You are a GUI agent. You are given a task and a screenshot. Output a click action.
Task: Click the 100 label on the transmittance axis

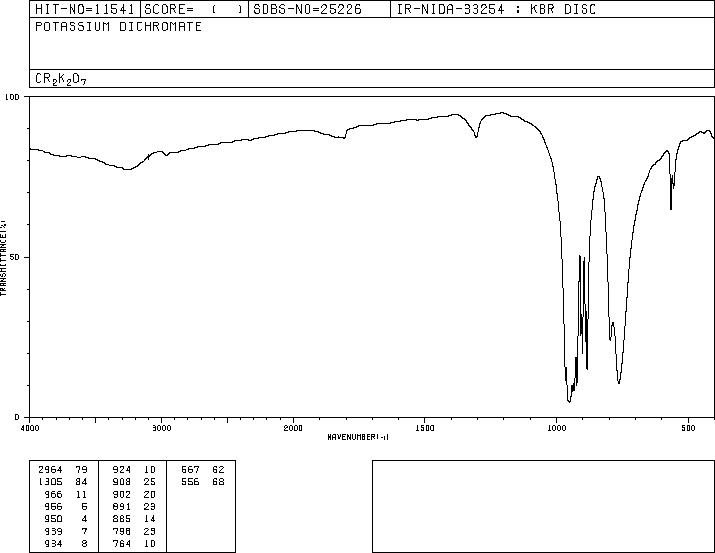click(x=12, y=97)
